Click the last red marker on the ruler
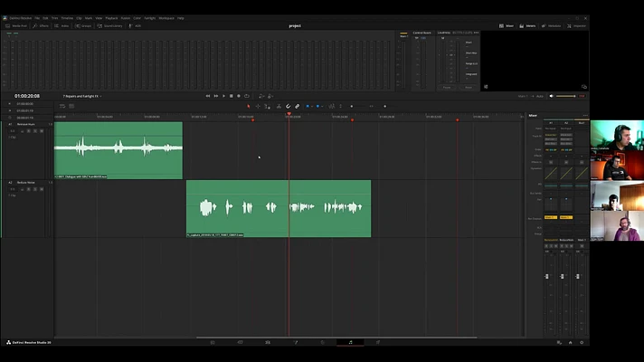Image resolution: width=644 pixels, height=362 pixels. pos(457,120)
